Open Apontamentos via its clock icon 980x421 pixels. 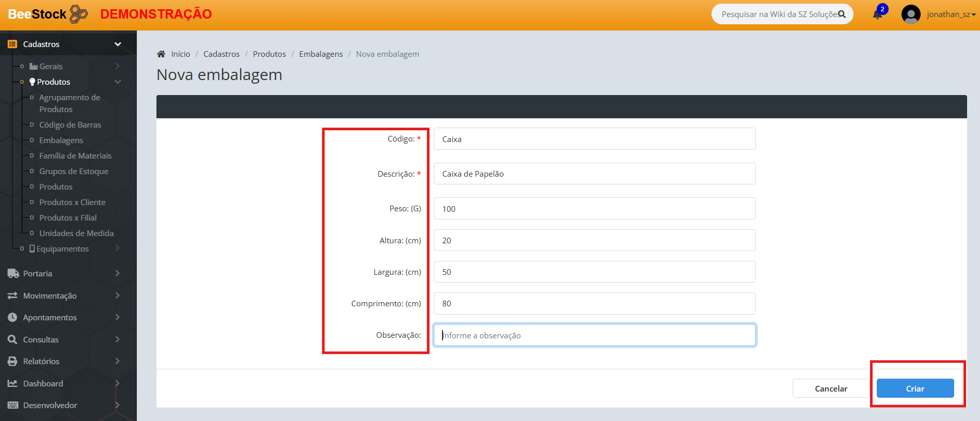(13, 317)
